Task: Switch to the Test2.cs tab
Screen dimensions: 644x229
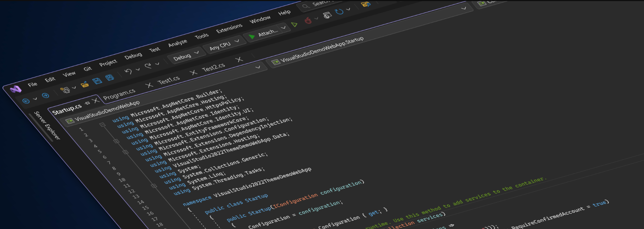Action: (213, 67)
